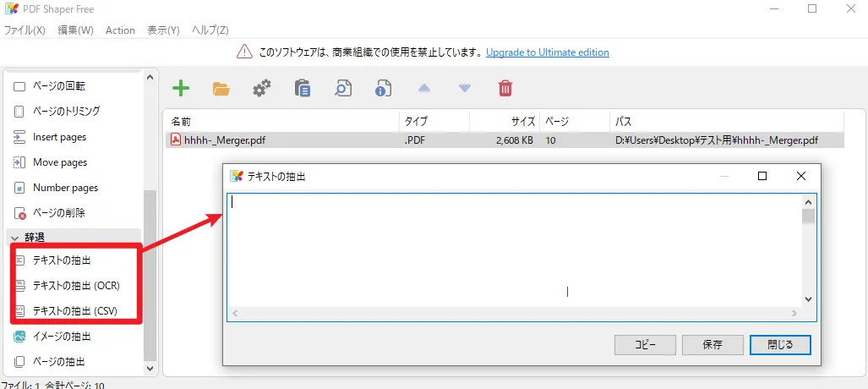Click the Insert pages sidebar icon

tap(19, 137)
